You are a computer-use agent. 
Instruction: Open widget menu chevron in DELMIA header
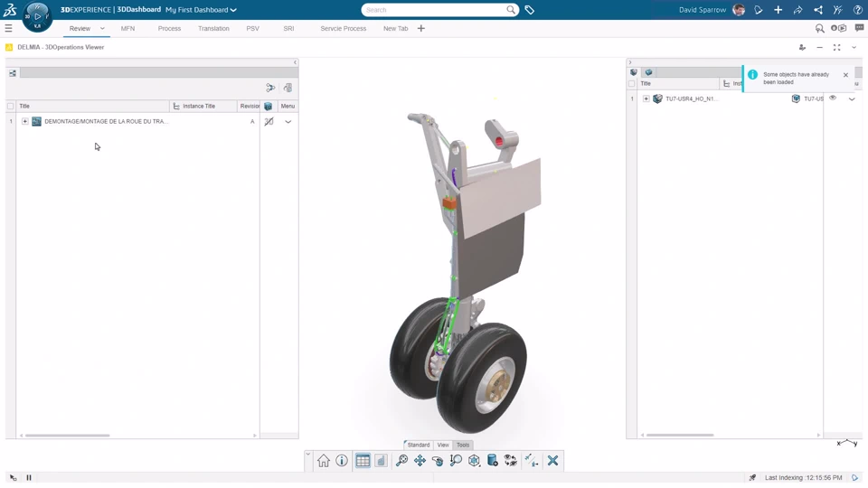(854, 48)
